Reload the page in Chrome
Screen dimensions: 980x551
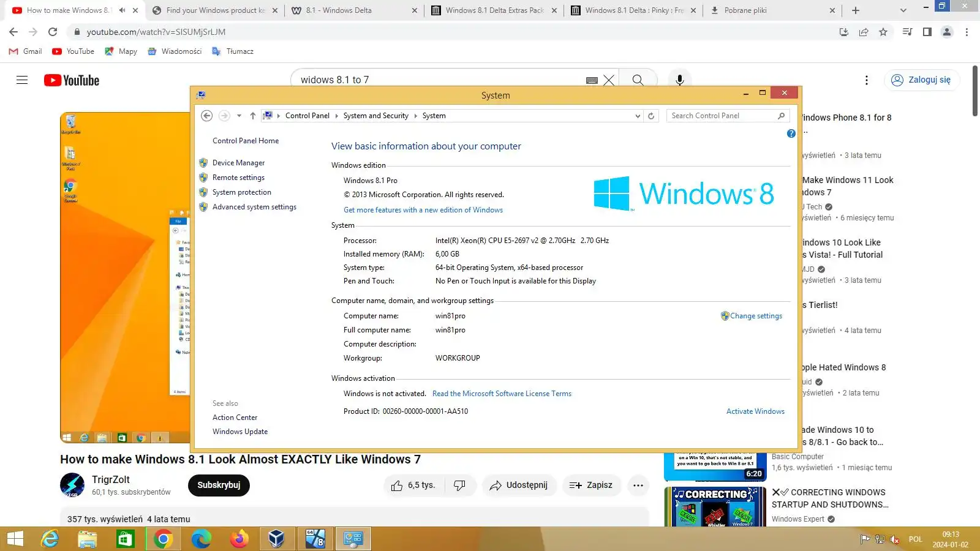53,32
